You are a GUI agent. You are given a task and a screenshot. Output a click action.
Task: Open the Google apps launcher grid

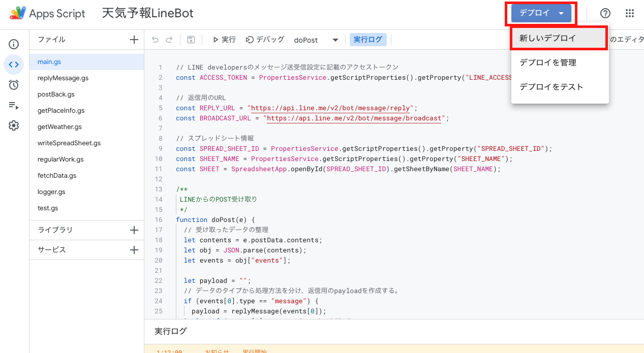tap(630, 14)
